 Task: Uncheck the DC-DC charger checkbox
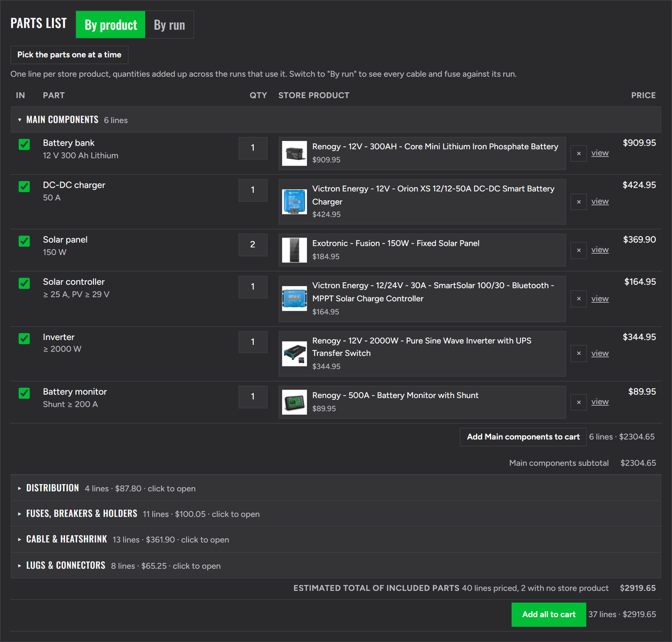(x=24, y=186)
